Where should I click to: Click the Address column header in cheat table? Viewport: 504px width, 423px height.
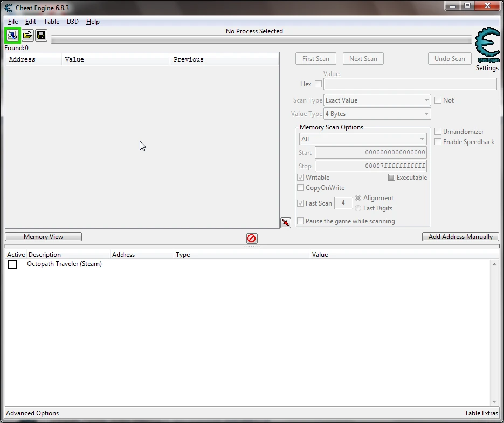coord(142,255)
